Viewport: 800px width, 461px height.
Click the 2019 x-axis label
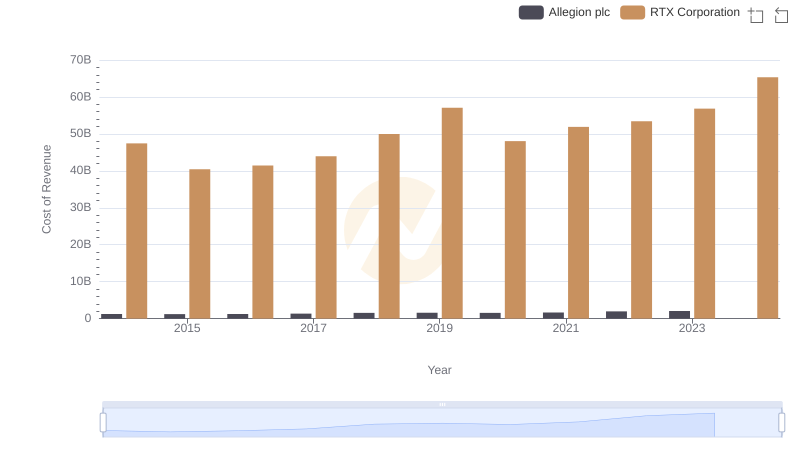[440, 328]
